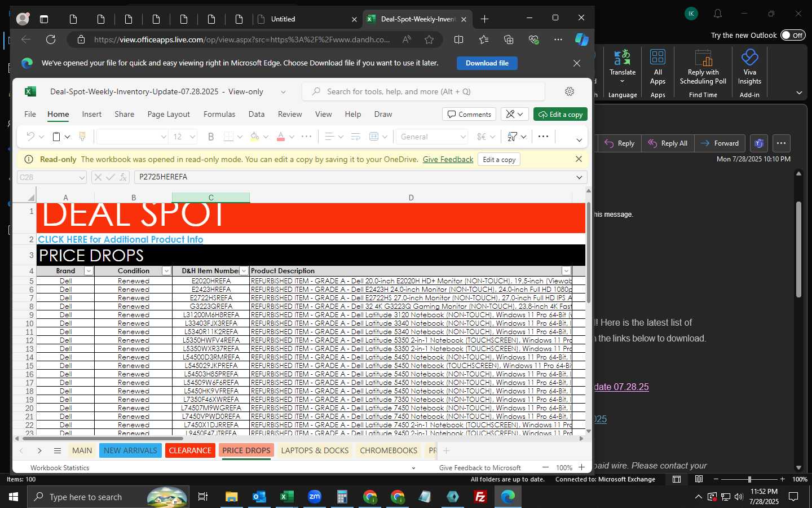812x508 pixels.
Task: Click the Windows Type here to search box
Action: [x=108, y=497]
